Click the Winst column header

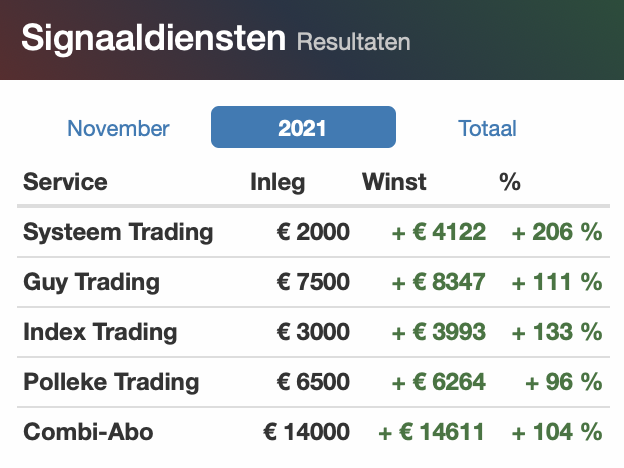(x=394, y=182)
